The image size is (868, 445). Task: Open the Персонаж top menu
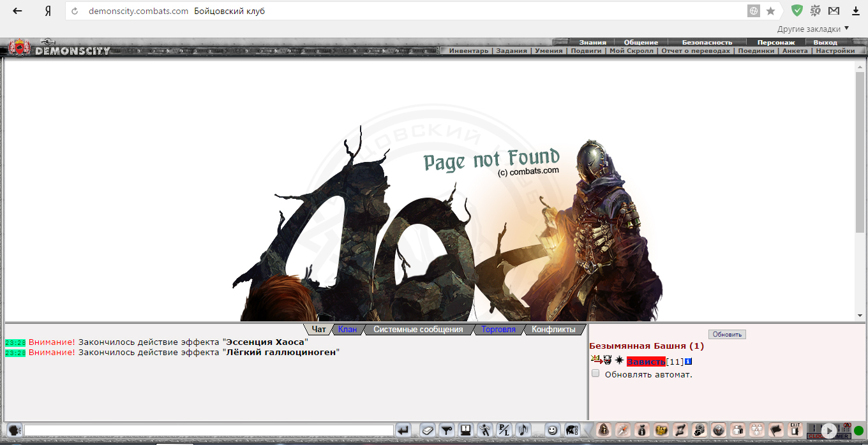[x=776, y=42]
